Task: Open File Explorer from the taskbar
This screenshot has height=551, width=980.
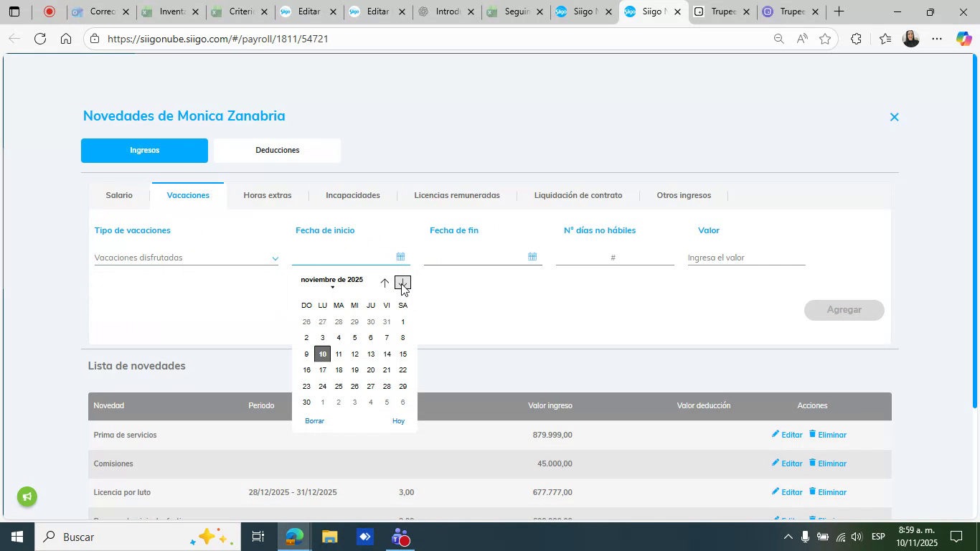Action: [x=329, y=537]
